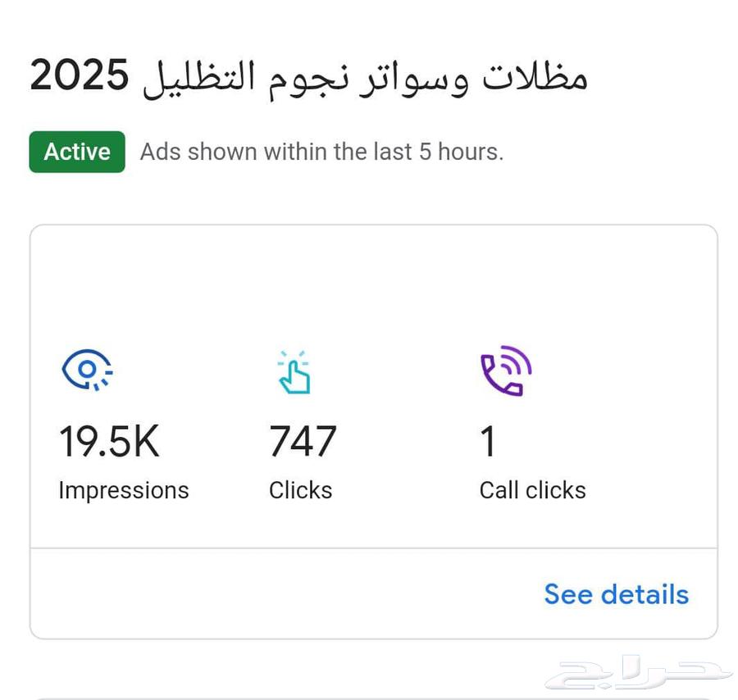The image size is (738, 700).
Task: Click the Impressions label text
Action: pos(123,490)
